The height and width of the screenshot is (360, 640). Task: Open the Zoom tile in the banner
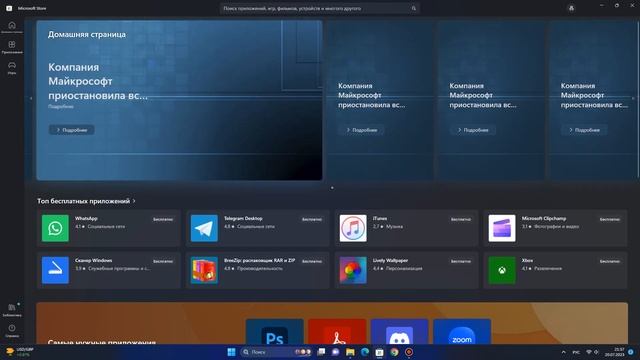click(462, 331)
